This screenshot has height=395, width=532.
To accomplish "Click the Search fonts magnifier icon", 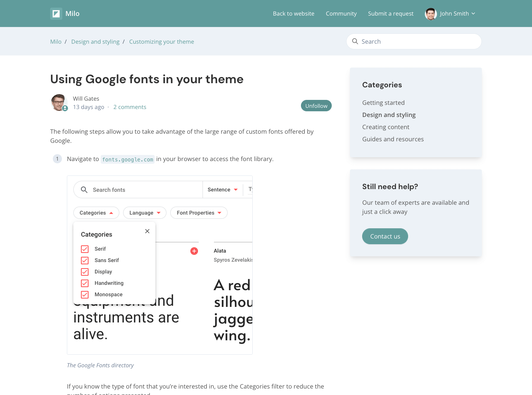I will [84, 190].
